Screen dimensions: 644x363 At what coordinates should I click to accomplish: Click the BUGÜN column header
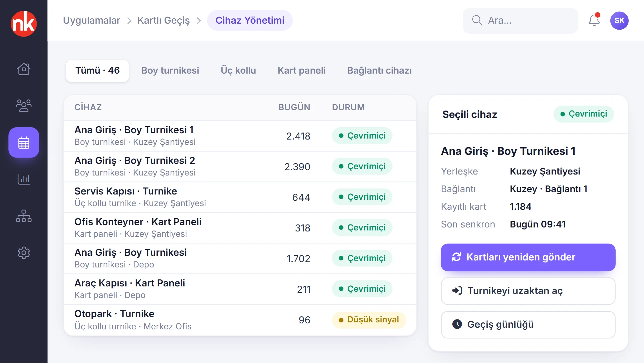pyautogui.click(x=294, y=107)
